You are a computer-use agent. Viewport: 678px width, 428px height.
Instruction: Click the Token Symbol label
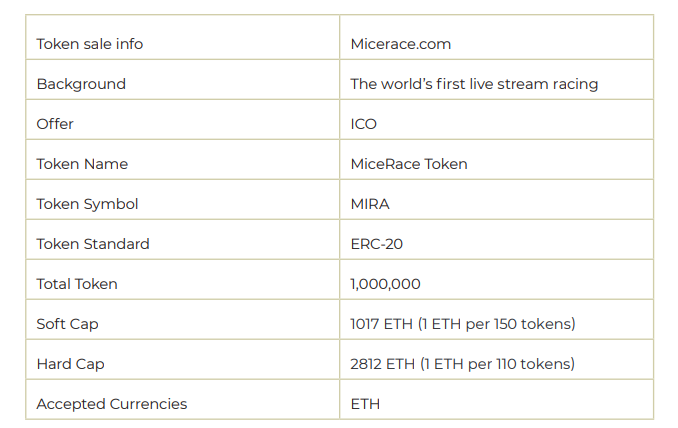(87, 204)
